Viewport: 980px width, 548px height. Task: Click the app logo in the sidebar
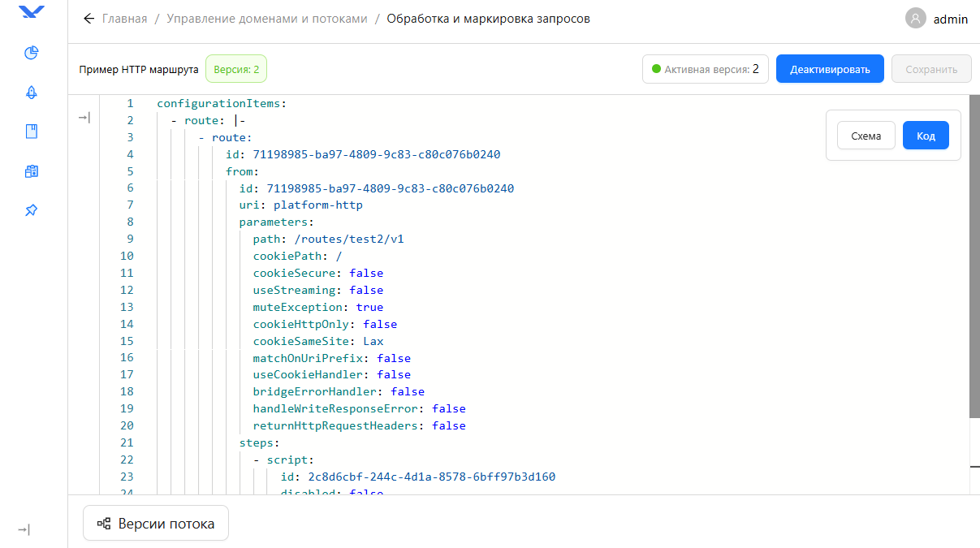32,12
